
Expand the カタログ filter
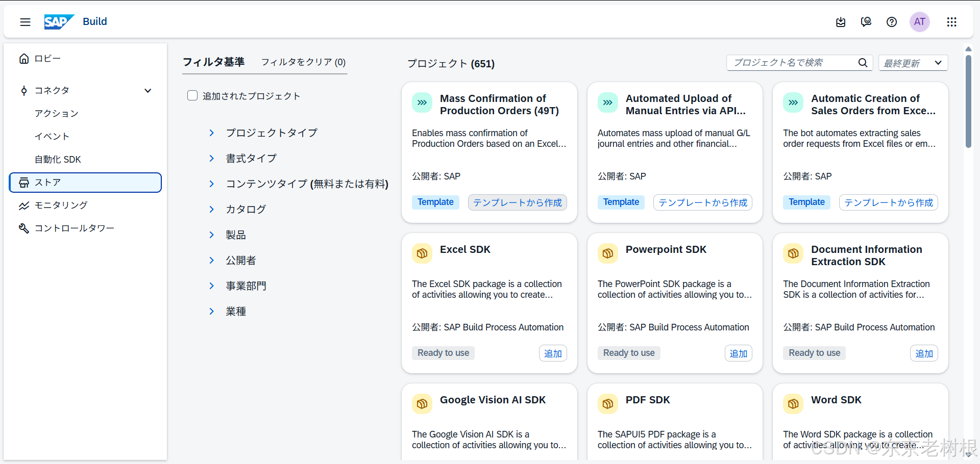[x=211, y=210]
